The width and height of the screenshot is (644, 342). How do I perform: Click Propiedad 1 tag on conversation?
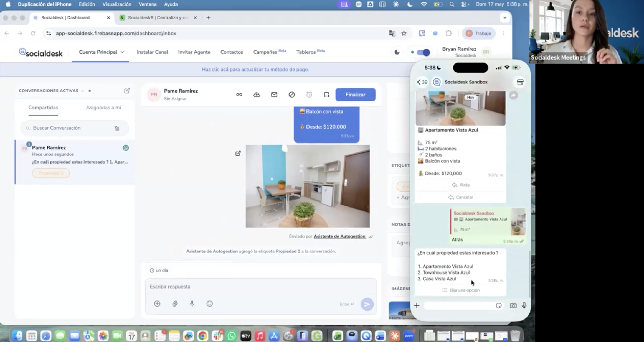click(x=51, y=173)
